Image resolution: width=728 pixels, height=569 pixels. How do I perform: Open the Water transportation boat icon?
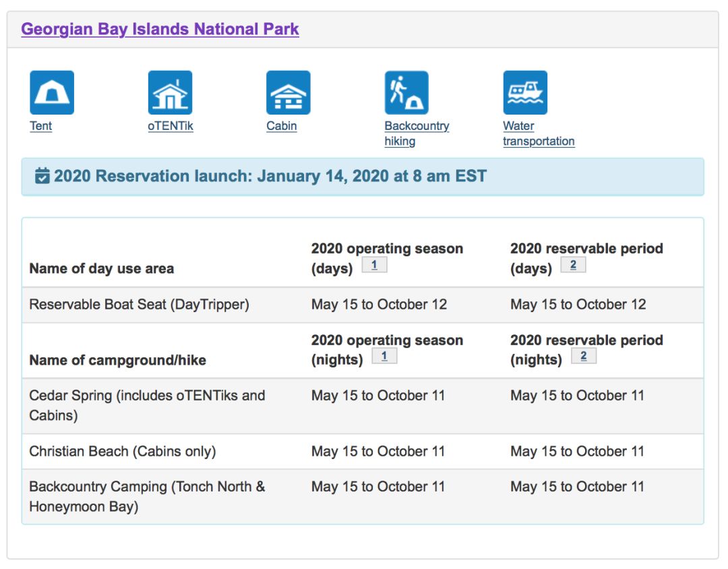coord(525,93)
